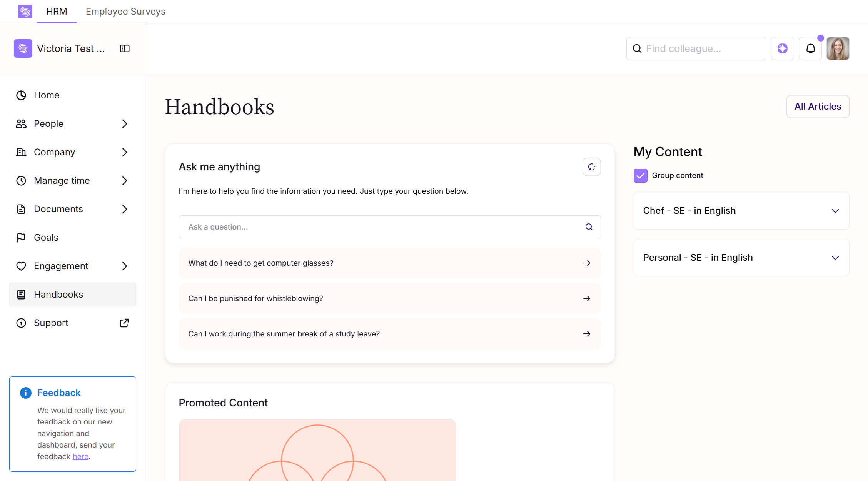The image size is (868, 481).
Task: Uncheck the Group content checkbox
Action: 640,176
